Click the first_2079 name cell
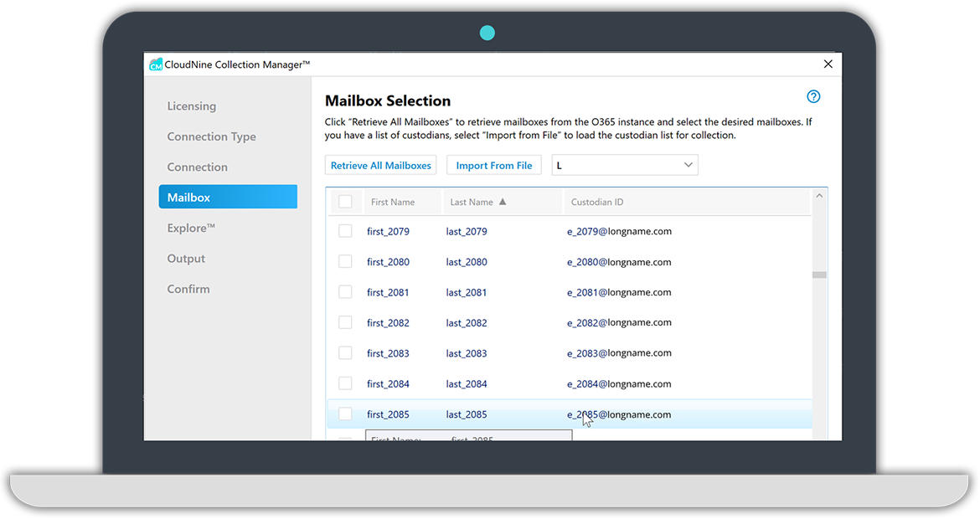The height and width of the screenshot is (519, 980). [388, 231]
